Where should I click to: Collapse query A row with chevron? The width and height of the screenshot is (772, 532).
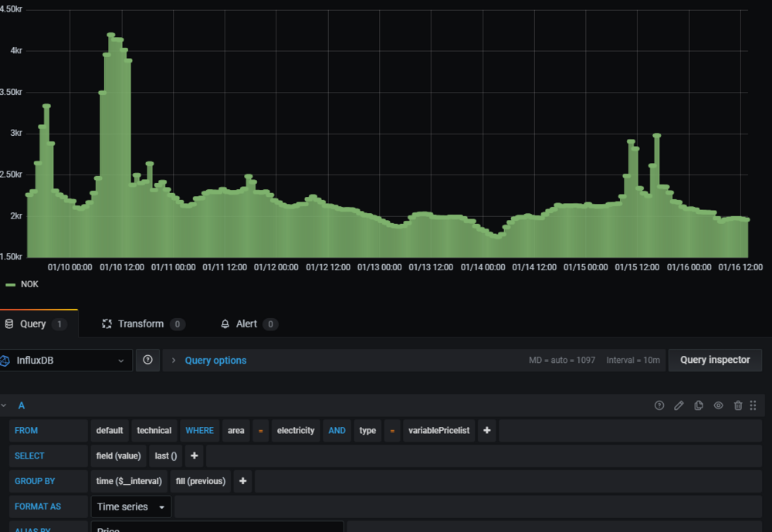[5, 405]
